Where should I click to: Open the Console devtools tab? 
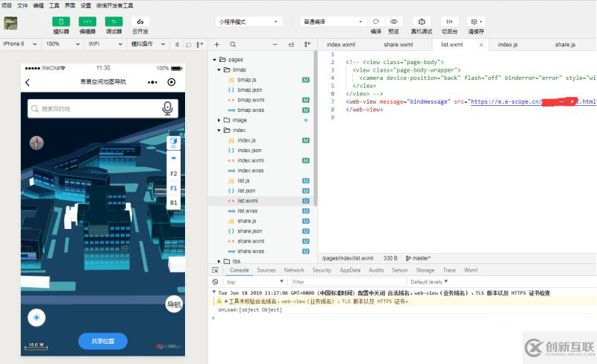[x=239, y=270]
